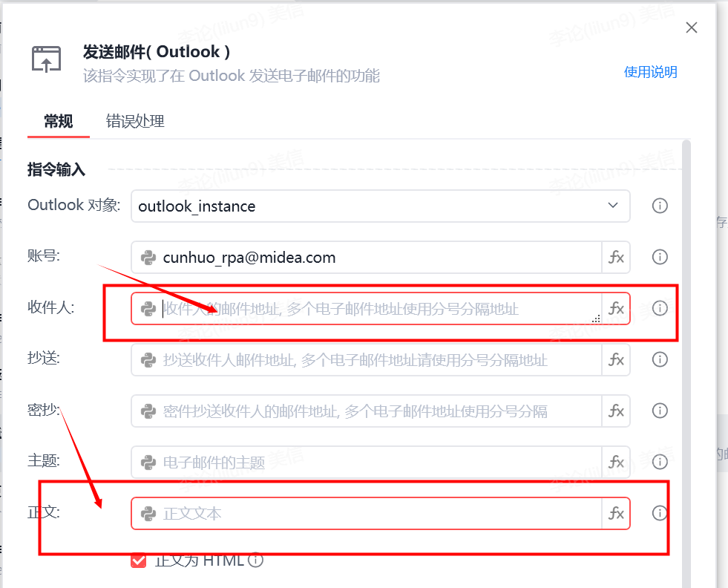Select the 常规 tab
The width and height of the screenshot is (728, 588).
[x=59, y=121]
